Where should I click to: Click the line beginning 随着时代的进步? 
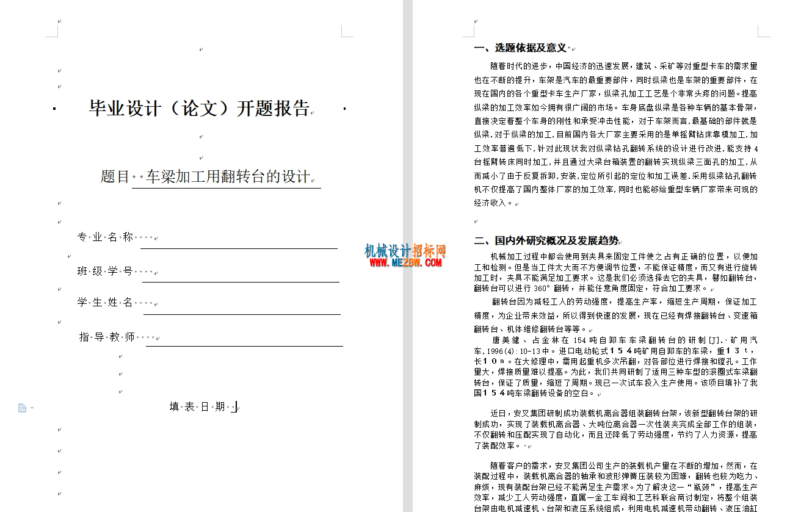pos(624,66)
